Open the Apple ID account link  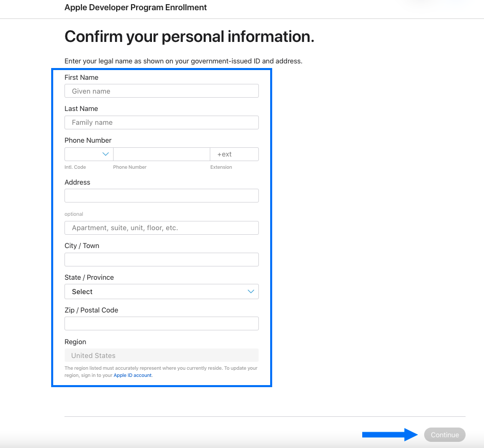pos(133,375)
